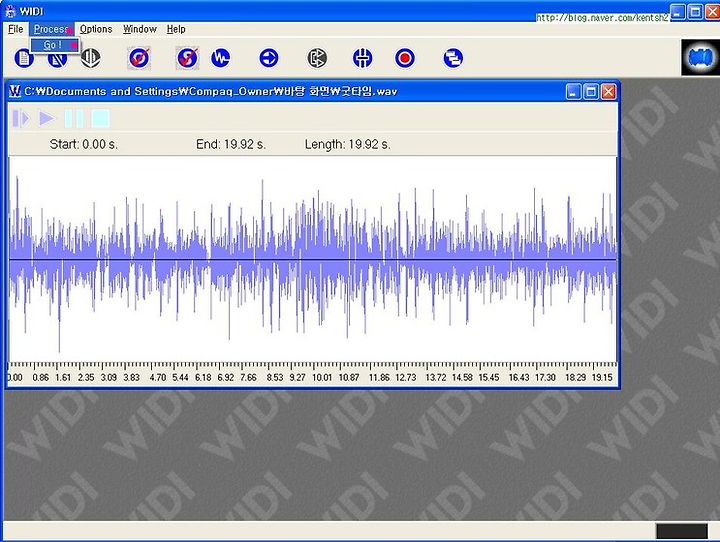
Task: Open the Help menu
Action: coord(176,29)
